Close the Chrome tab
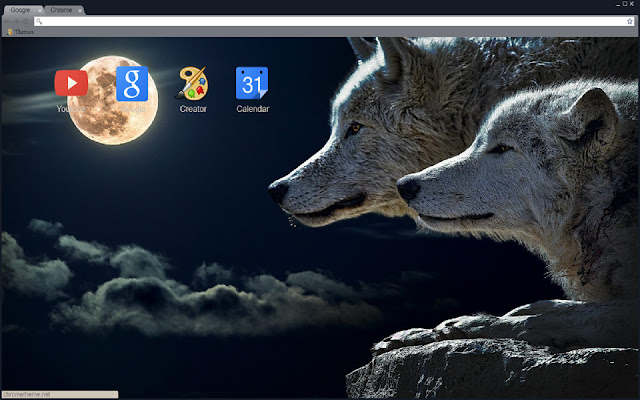Image resolution: width=640 pixels, height=400 pixels. pos(81,9)
